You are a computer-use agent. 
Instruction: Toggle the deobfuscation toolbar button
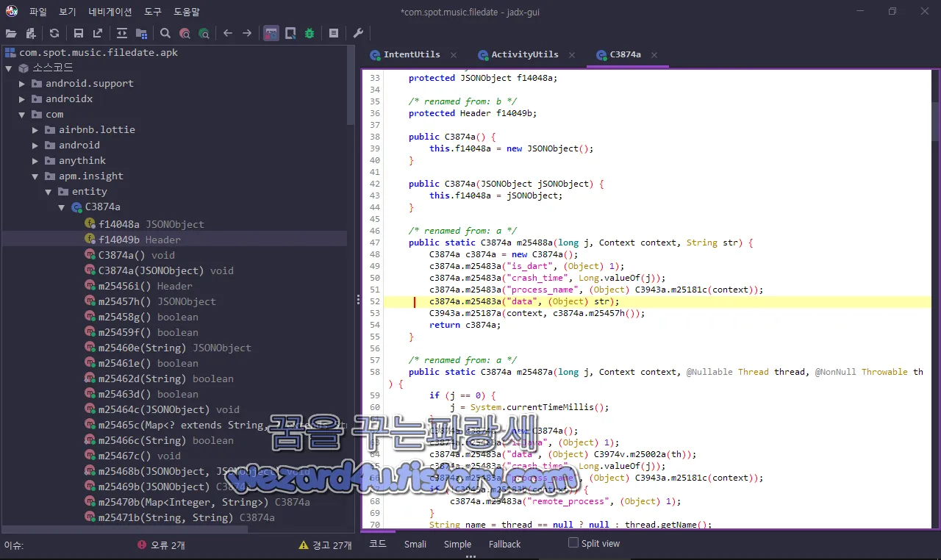pos(271,33)
